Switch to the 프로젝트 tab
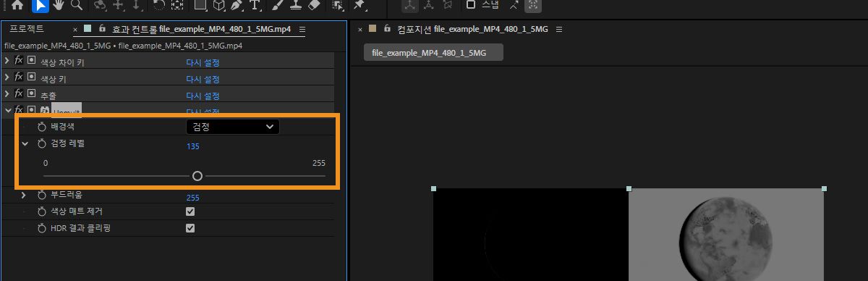This screenshot has width=868, height=281. click(x=27, y=29)
